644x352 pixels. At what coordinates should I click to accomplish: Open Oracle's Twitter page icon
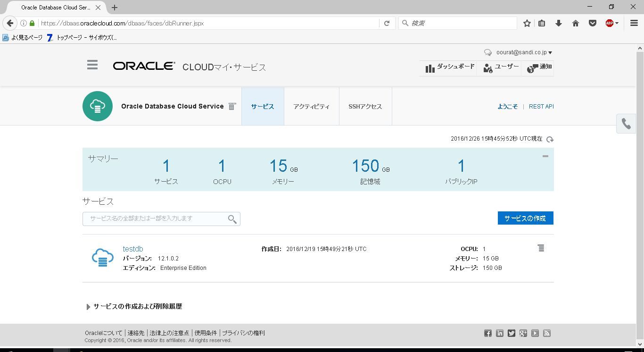512,334
